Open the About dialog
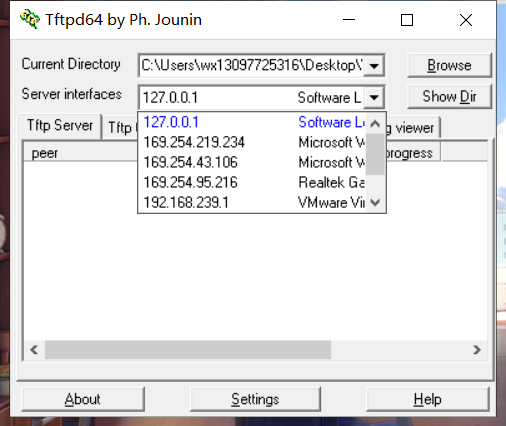Viewport: 506px width, 426px height. [83, 399]
